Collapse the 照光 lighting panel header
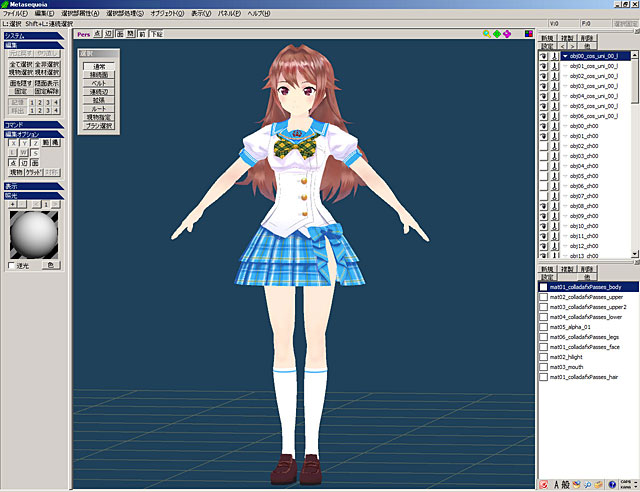 (x=34, y=196)
